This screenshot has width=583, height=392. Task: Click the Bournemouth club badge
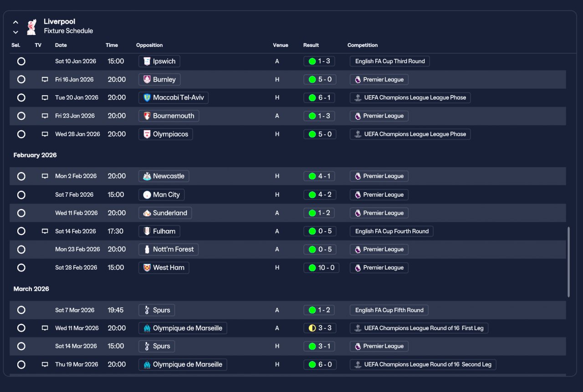[147, 116]
